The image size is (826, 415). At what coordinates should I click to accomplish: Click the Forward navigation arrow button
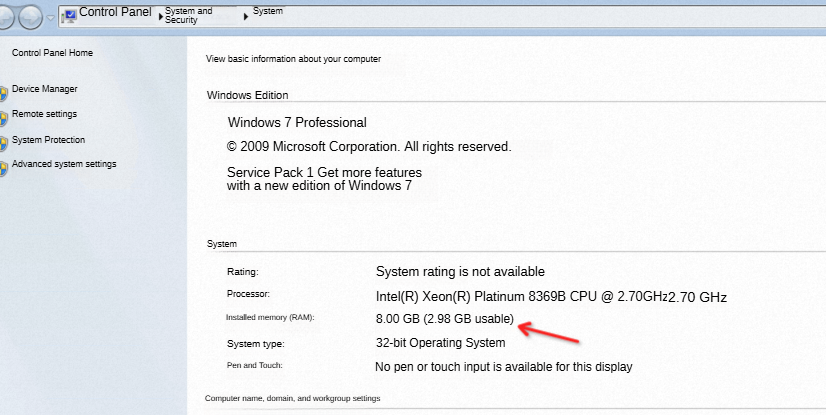click(x=31, y=18)
